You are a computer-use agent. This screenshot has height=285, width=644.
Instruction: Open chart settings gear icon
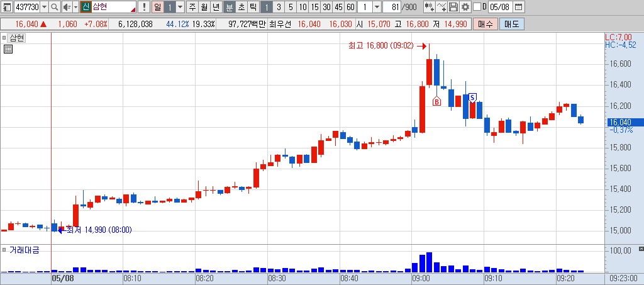coord(465,7)
